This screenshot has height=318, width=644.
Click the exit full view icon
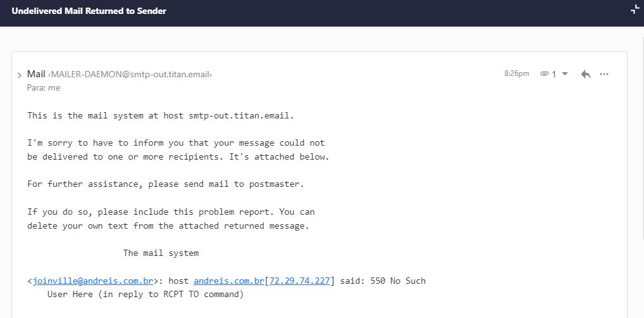635,10
